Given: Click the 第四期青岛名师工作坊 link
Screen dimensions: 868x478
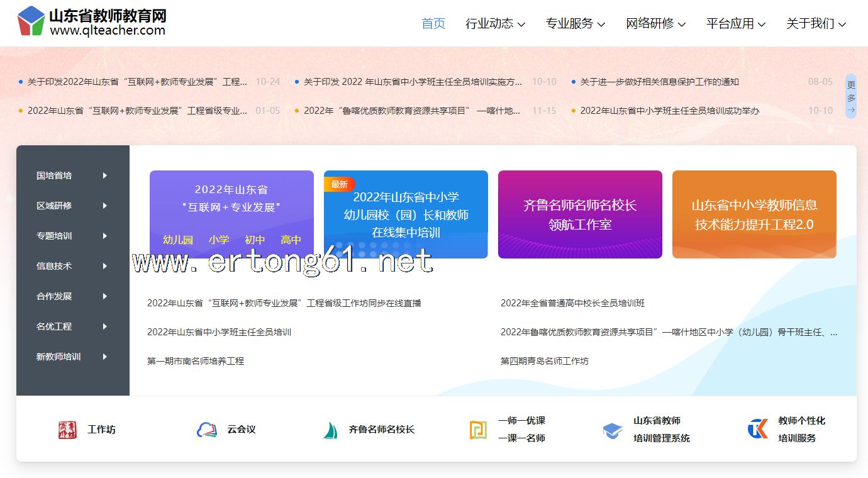Looking at the screenshot, I should (x=545, y=361).
